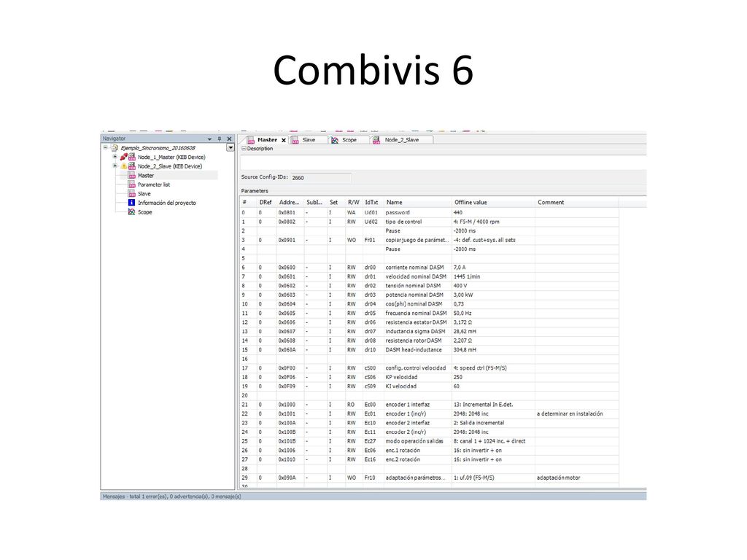Click the R/W column header
Viewport: 747px width, 560px height.
coord(354,203)
